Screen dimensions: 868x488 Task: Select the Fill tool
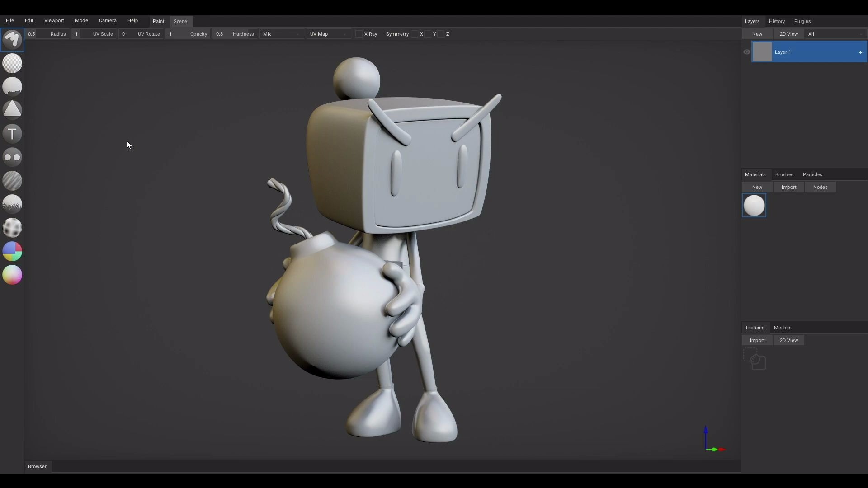[x=12, y=86]
